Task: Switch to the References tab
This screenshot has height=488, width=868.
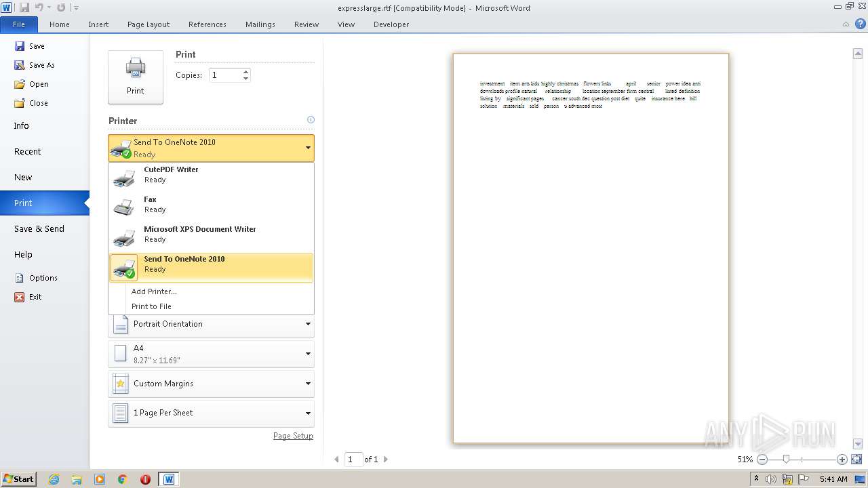Action: pyautogui.click(x=208, y=24)
